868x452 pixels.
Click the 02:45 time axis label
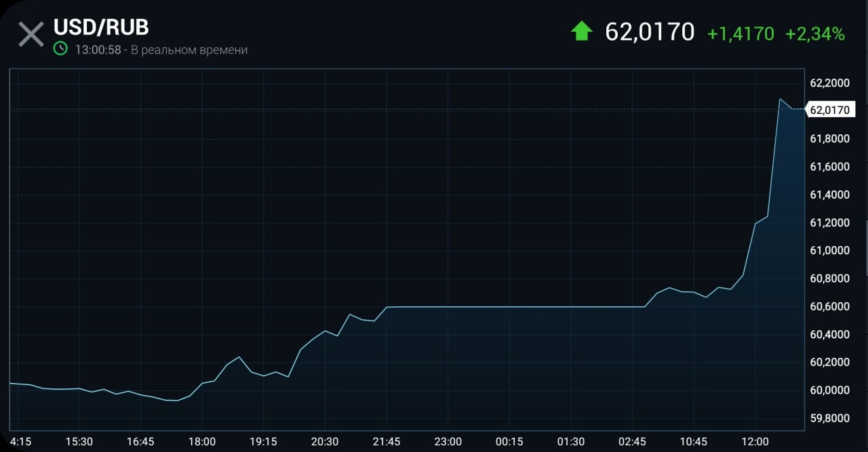pyautogui.click(x=632, y=441)
